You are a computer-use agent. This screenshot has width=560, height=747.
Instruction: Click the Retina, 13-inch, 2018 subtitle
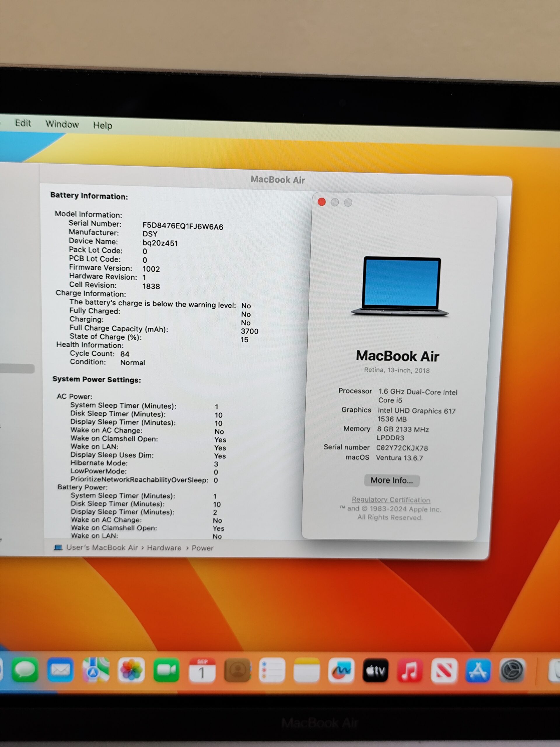click(x=397, y=370)
